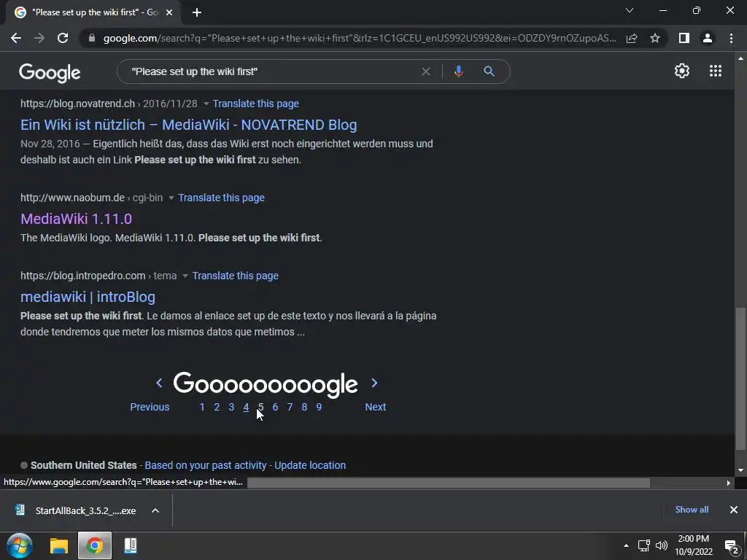Click the Next results link
The height and width of the screenshot is (560, 747).
click(376, 407)
